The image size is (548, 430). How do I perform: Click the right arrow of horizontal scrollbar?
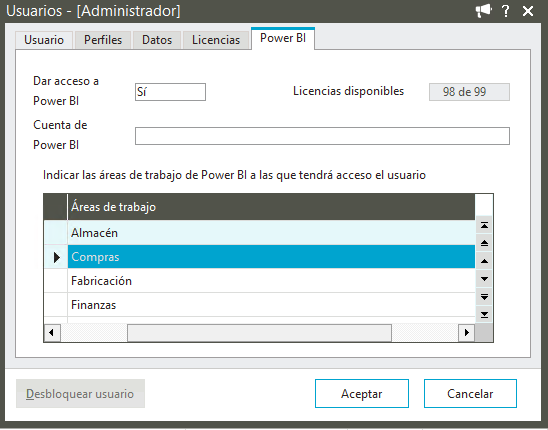(466, 332)
